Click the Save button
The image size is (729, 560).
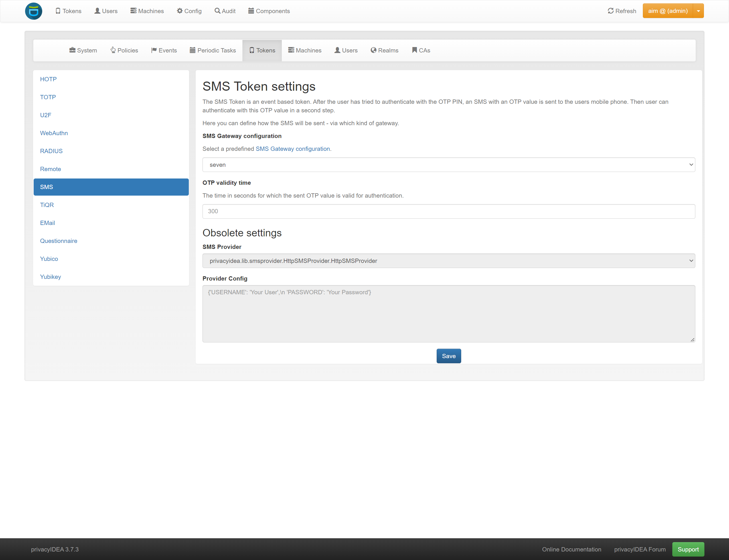pos(448,356)
